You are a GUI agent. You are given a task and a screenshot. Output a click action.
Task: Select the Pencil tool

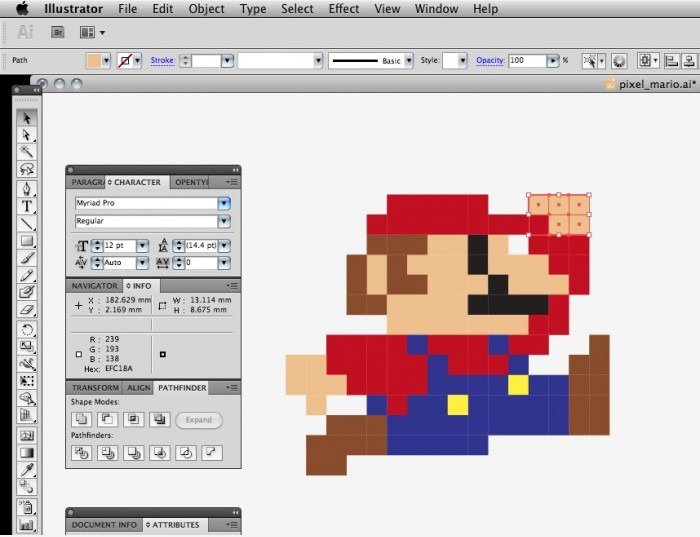click(x=27, y=275)
